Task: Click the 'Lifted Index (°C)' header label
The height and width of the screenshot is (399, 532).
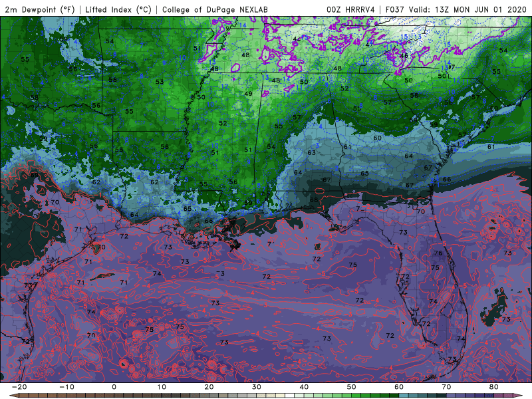Action: [x=118, y=9]
